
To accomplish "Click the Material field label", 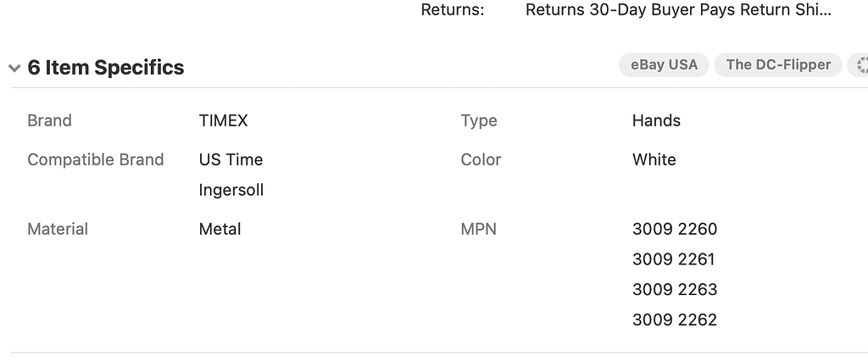I will point(58,229).
